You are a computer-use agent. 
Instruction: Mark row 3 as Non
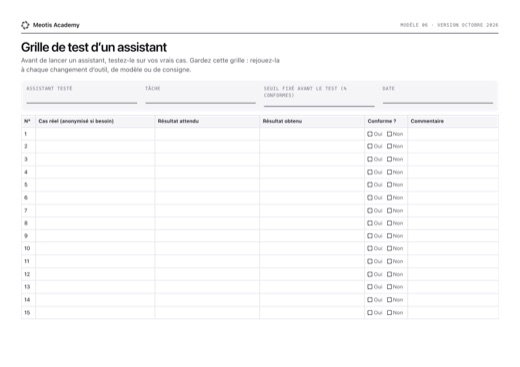(x=389, y=159)
